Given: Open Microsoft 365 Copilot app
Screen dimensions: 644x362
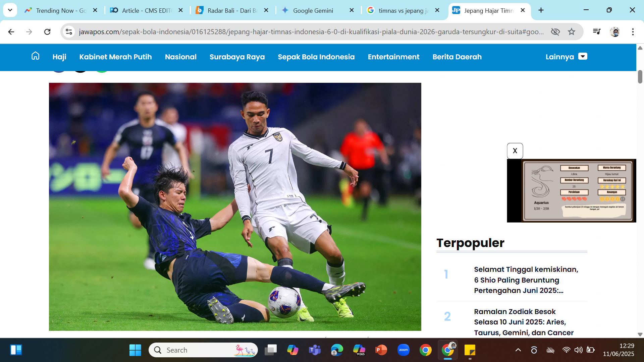Looking at the screenshot, I should (x=359, y=350).
